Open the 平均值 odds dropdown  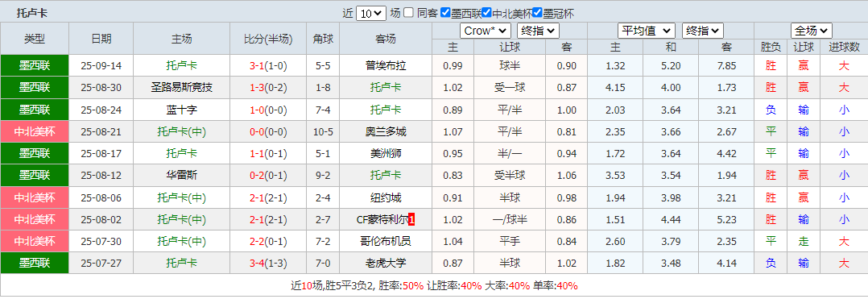tap(646, 31)
